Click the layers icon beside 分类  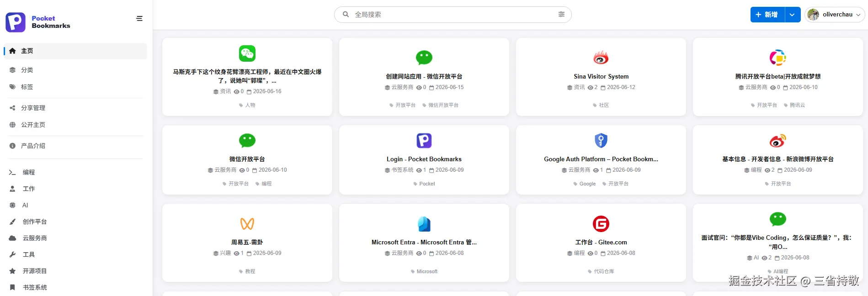tap(12, 70)
